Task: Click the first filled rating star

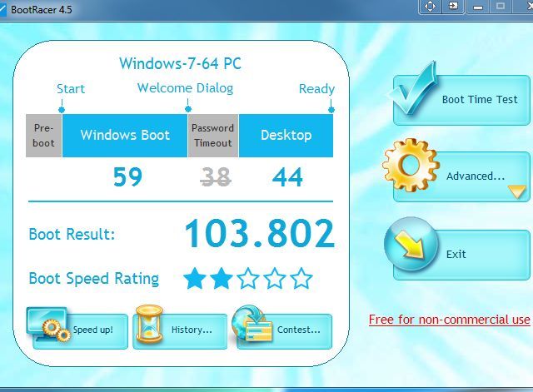Action: click(194, 278)
